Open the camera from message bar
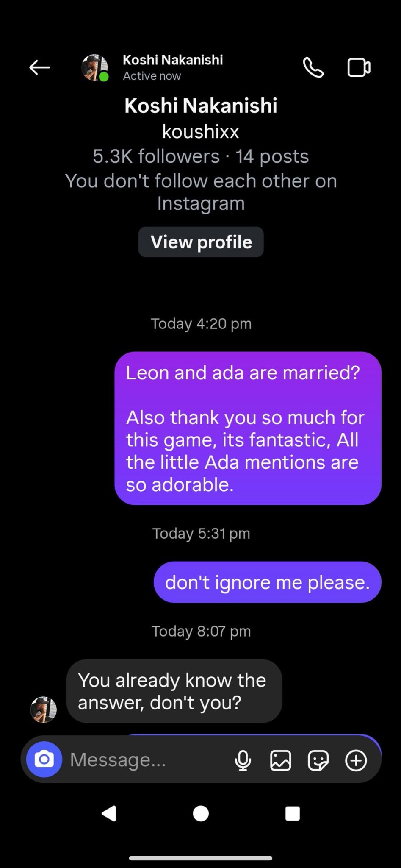The image size is (401, 868). coord(44,759)
